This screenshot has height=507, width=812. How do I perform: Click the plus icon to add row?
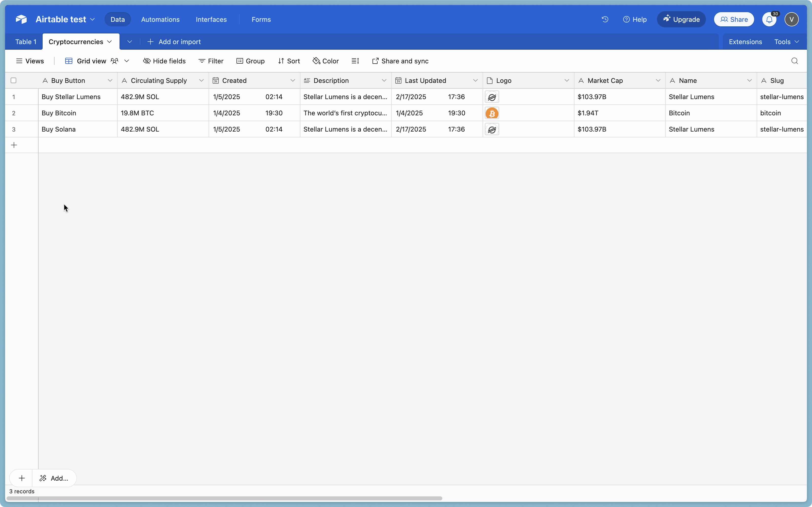(14, 145)
